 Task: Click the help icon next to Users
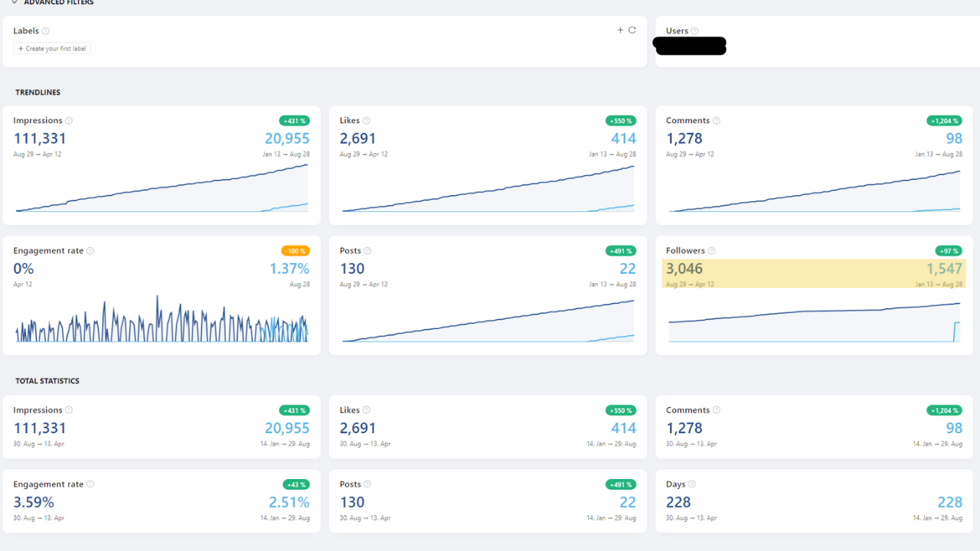point(694,31)
